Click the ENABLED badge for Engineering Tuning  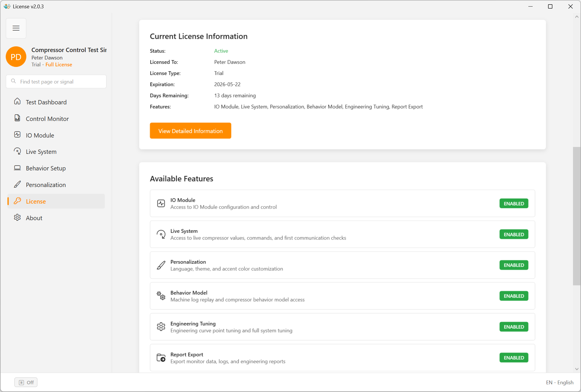(514, 327)
